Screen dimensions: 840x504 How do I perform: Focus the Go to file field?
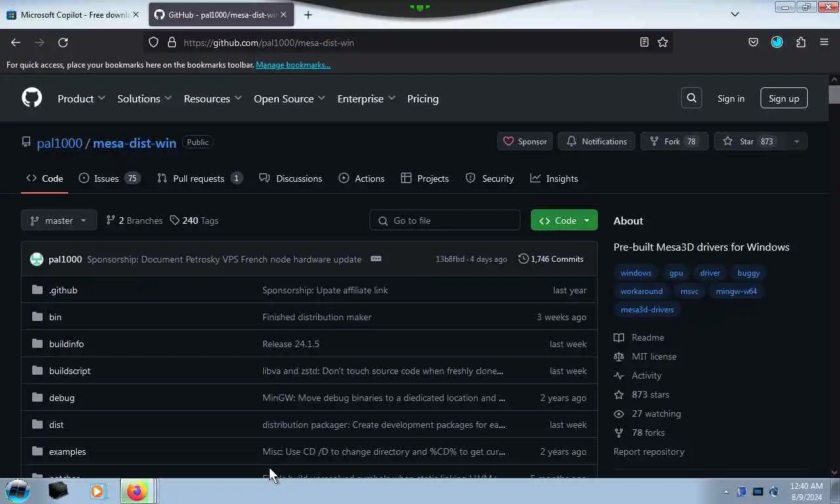click(x=445, y=220)
